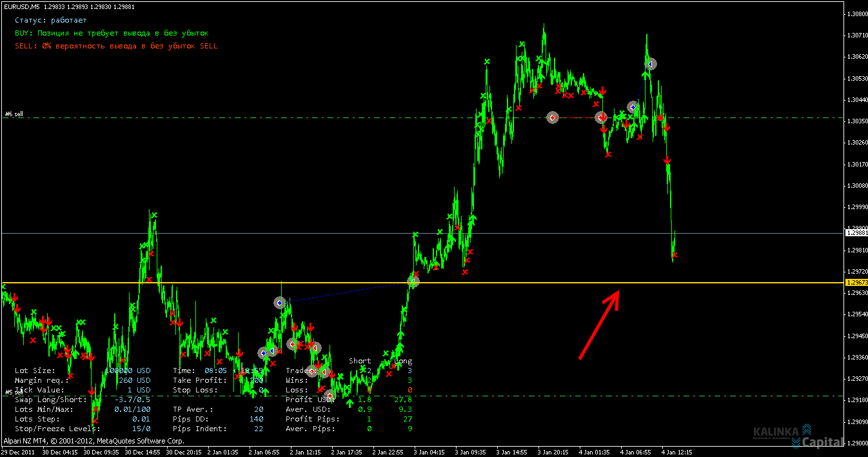The image size is (868, 457).
Task: Select the #5 sell order line label
Action: click(x=14, y=392)
